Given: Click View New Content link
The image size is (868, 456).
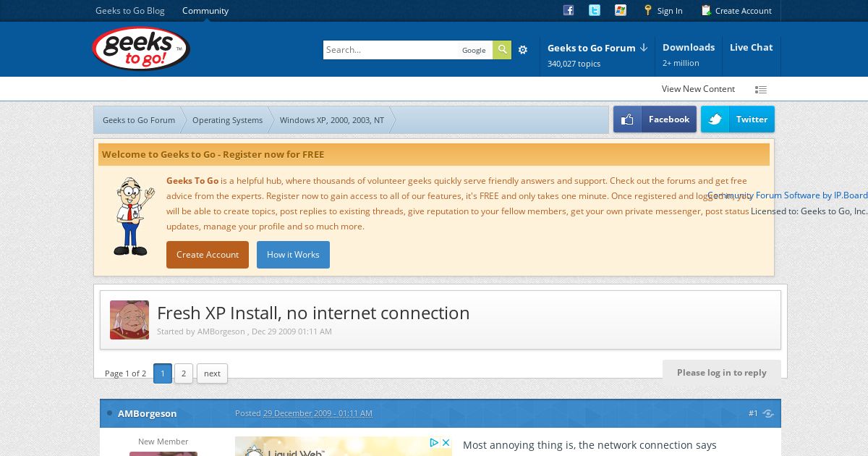Looking at the screenshot, I should point(698,89).
